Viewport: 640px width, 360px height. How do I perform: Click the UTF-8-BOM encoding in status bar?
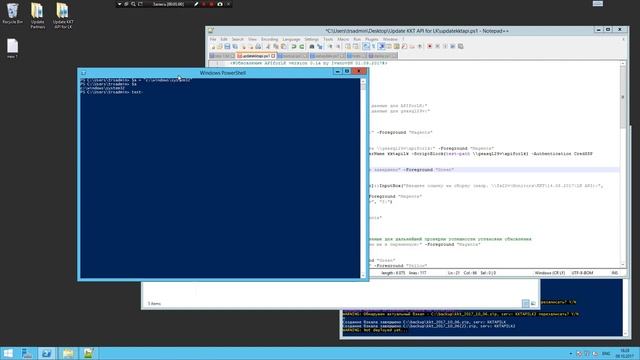[582, 273]
